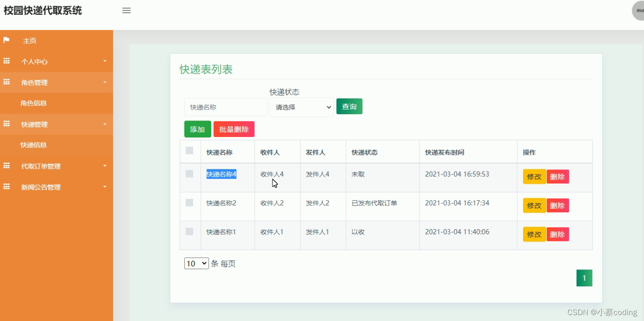Image resolution: width=644 pixels, height=321 pixels.
Task: Click 修改 for the 快递名称1 row
Action: tap(534, 234)
